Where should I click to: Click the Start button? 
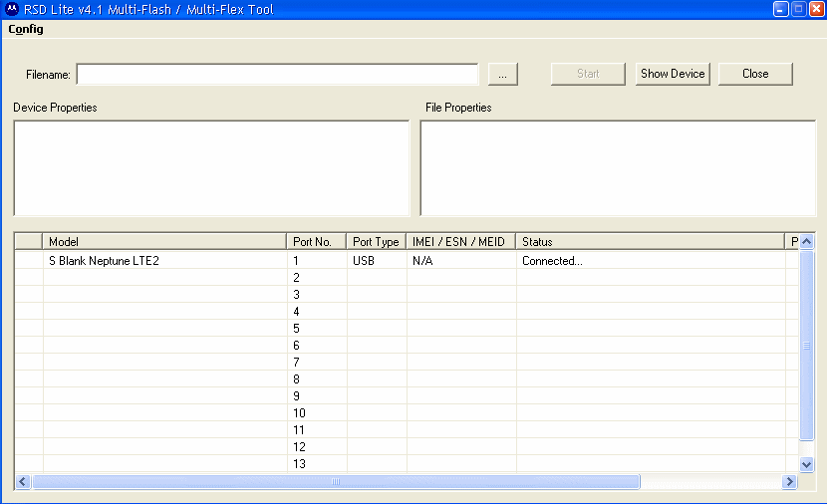click(588, 74)
